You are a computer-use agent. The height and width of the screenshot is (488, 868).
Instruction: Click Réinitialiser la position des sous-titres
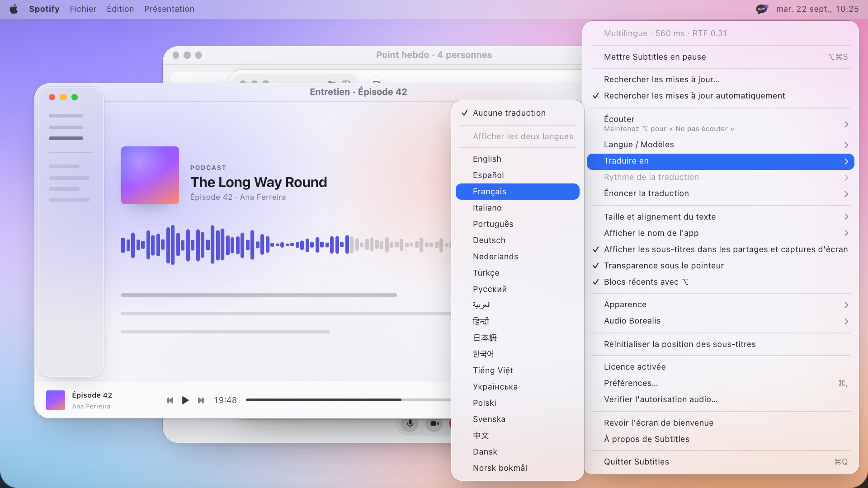[721, 344]
